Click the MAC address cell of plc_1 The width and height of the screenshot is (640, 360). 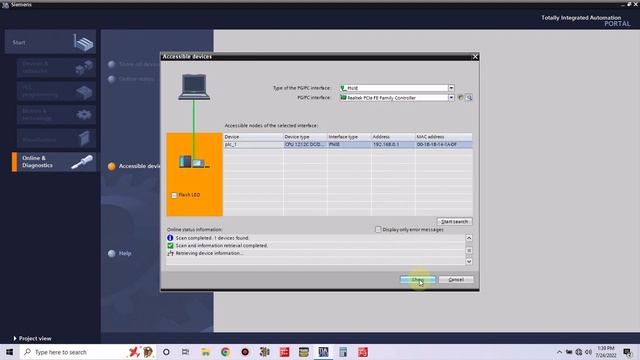point(444,144)
